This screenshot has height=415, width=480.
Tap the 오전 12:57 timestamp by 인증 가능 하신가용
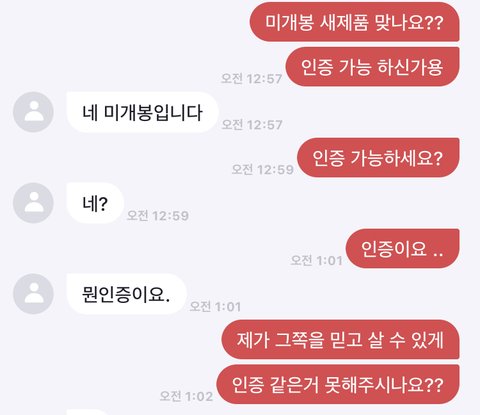click(252, 79)
